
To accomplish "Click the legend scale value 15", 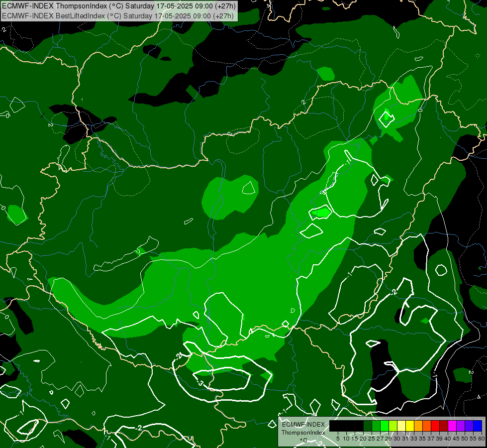I will [355, 439].
